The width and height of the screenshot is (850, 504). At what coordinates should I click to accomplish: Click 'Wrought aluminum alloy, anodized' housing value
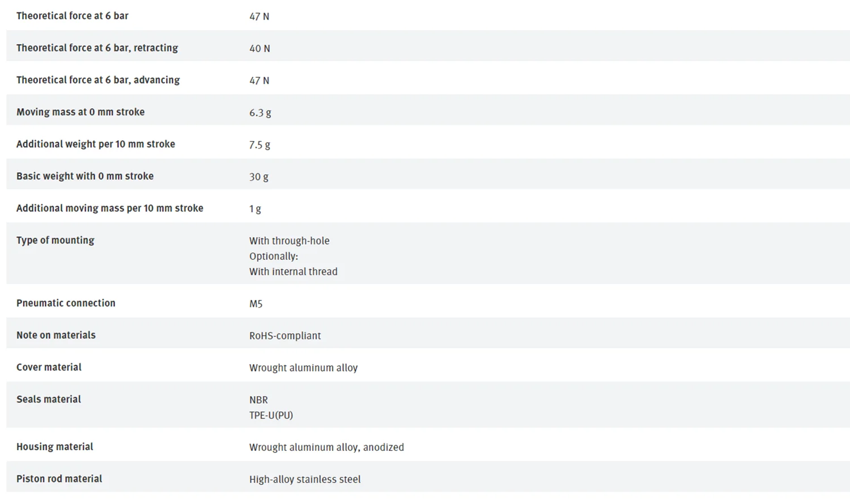pyautogui.click(x=326, y=447)
